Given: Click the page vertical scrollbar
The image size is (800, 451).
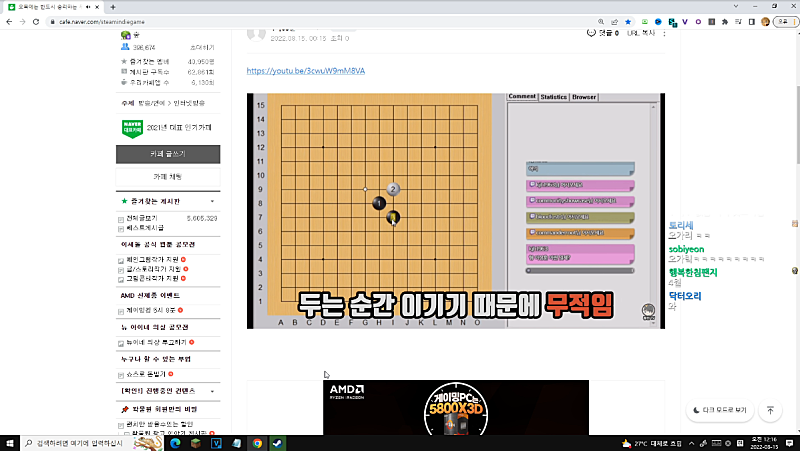Looking at the screenshot, I should pos(796,125).
